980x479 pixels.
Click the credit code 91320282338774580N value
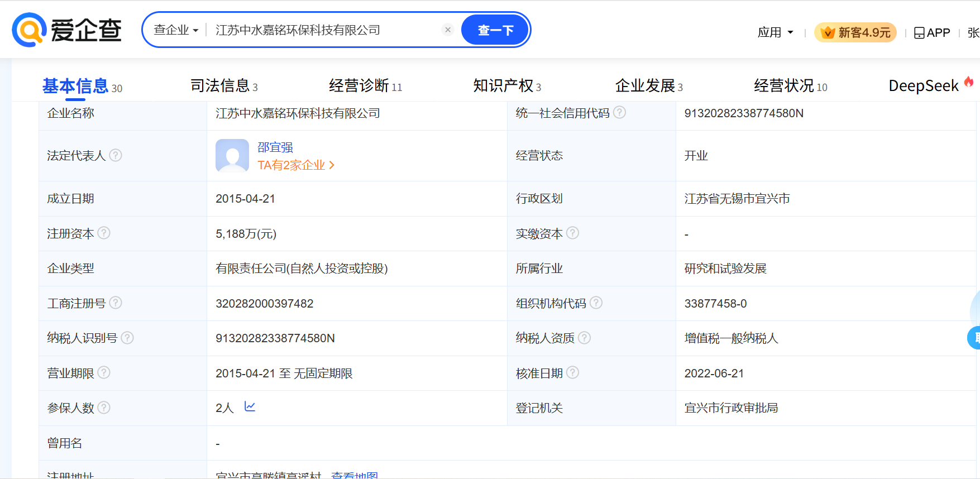744,113
